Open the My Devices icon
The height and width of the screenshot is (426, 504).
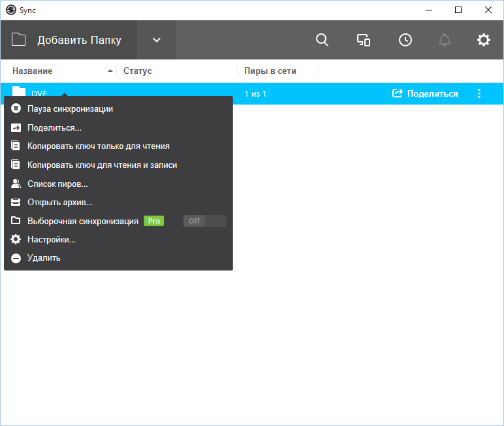tap(364, 40)
